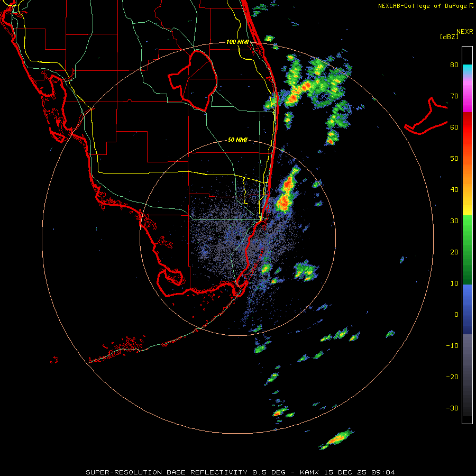476x476 pixels.
Task: Click the NEXR label above the color scale
Action: click(464, 32)
